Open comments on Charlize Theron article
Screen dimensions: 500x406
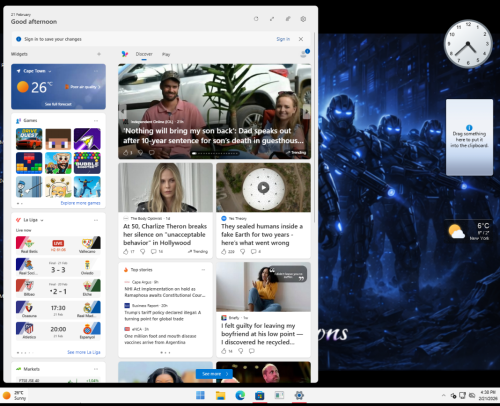point(157,252)
